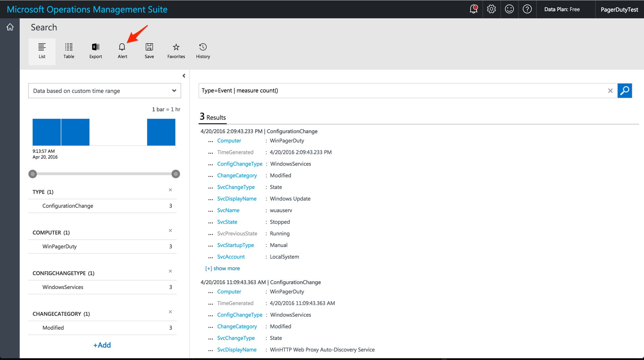Screen dimensions: 644x360
Task: Export results to Excel
Action: pos(96,51)
